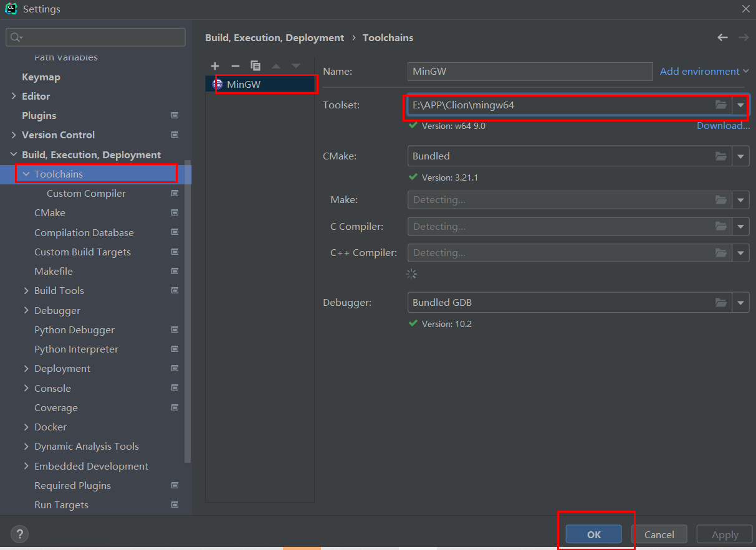Screen dimensions: 756x550
Task: Click the Apply button
Action: coord(725,534)
